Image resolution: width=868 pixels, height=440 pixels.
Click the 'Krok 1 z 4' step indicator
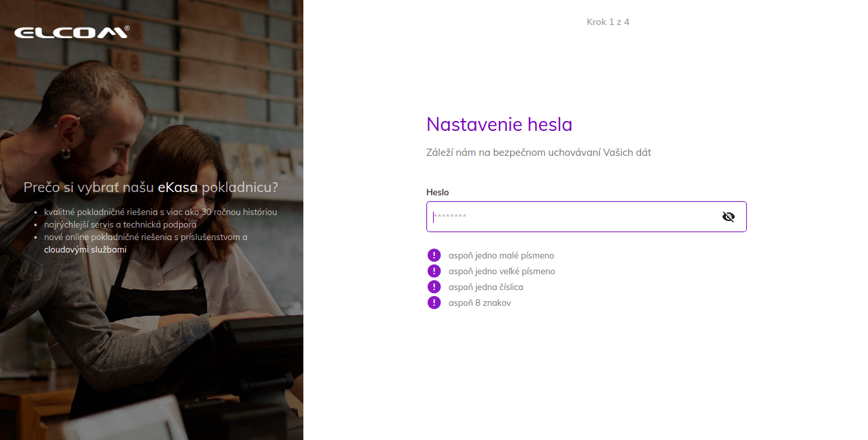click(x=608, y=22)
